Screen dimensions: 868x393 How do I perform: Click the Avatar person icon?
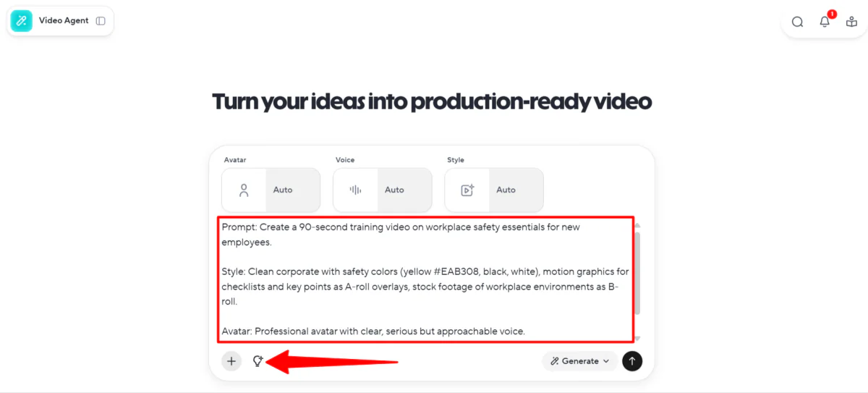(244, 190)
